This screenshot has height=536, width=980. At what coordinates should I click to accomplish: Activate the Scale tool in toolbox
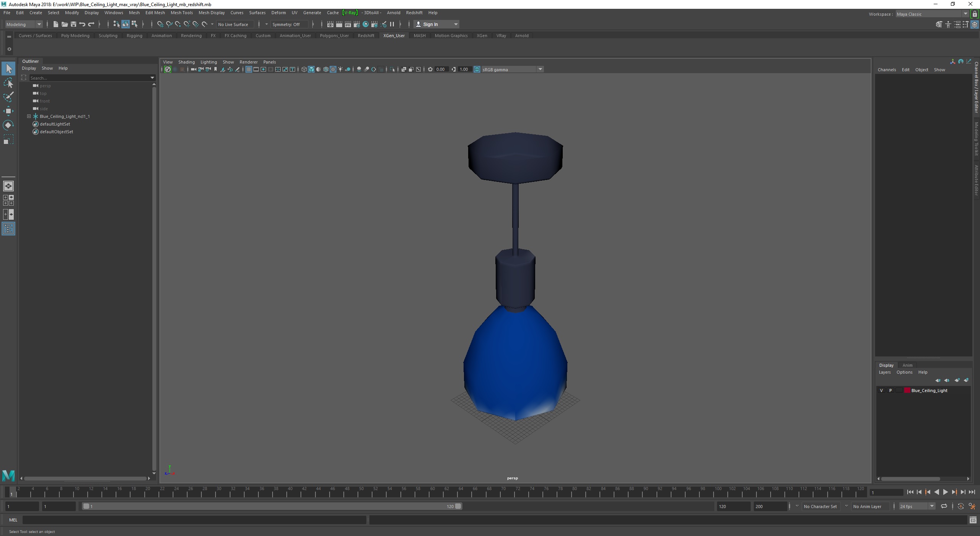coord(8,139)
